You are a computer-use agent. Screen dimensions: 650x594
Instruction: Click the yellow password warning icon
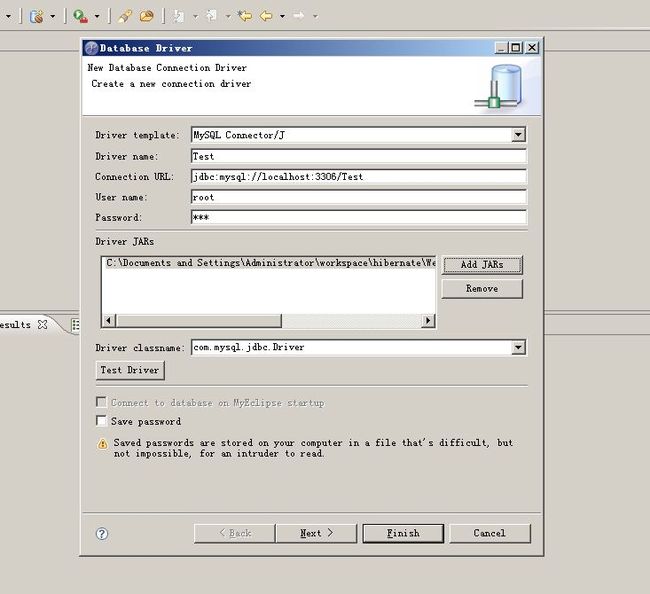tap(102, 444)
